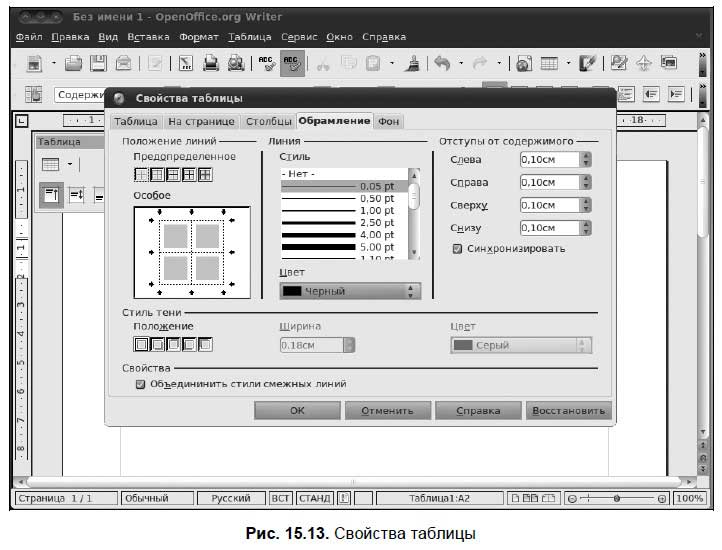722x550 pixels.
Task: Click the Edit file toolbar icon
Action: tap(155, 64)
